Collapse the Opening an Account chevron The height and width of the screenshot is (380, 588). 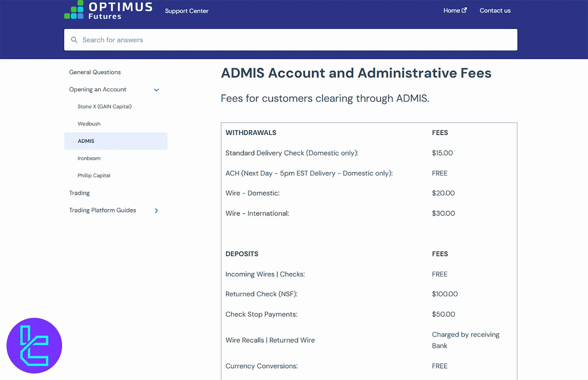click(156, 90)
